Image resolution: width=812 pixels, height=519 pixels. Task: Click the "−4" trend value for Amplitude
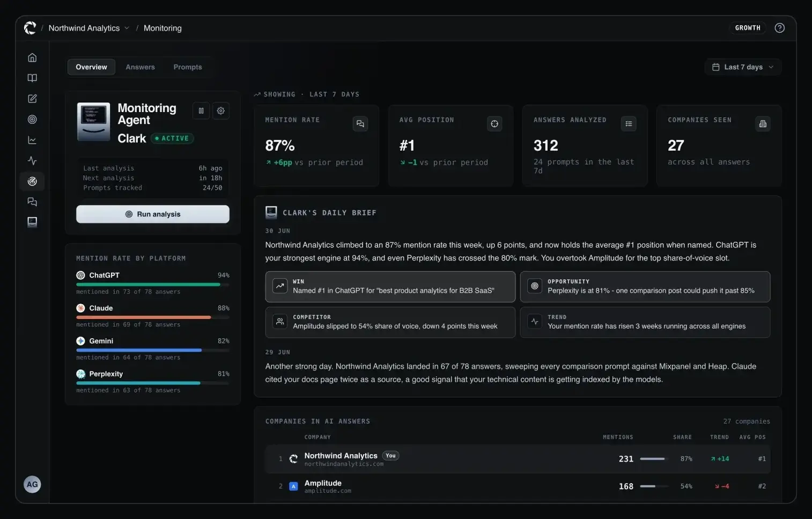pyautogui.click(x=721, y=486)
